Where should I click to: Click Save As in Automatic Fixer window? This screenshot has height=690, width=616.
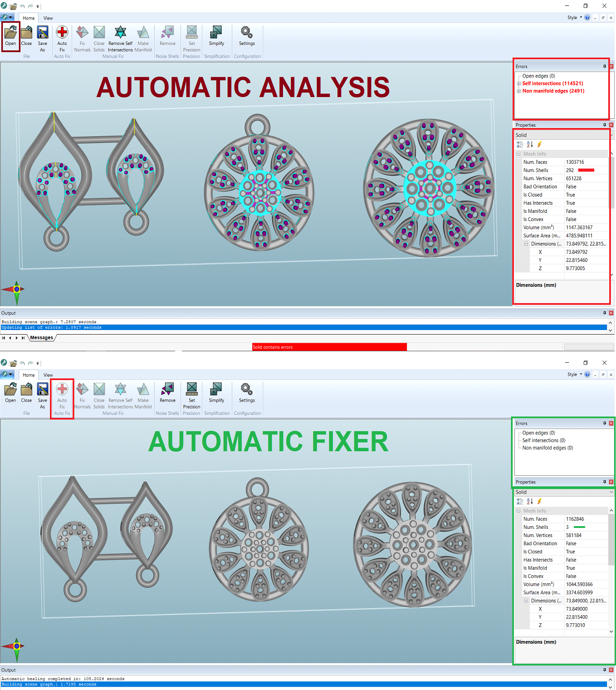pyautogui.click(x=43, y=393)
